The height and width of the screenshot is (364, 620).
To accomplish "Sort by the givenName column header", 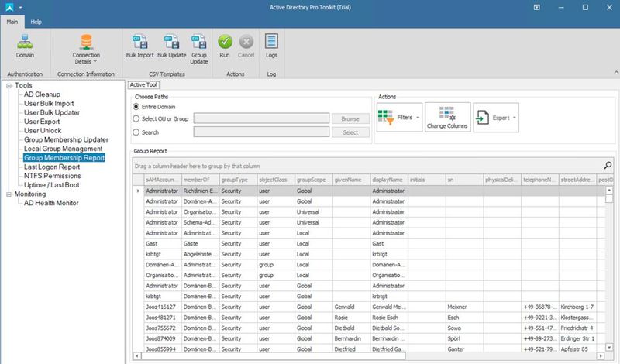I will pos(352,180).
